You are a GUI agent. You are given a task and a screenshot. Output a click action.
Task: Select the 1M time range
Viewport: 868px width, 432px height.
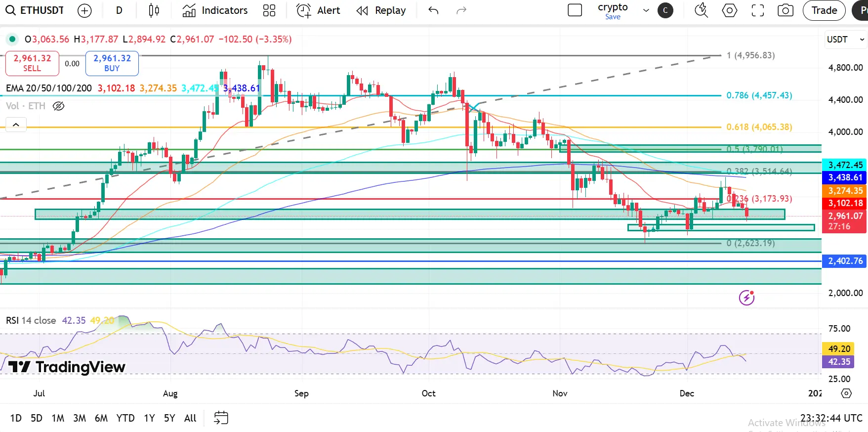58,418
